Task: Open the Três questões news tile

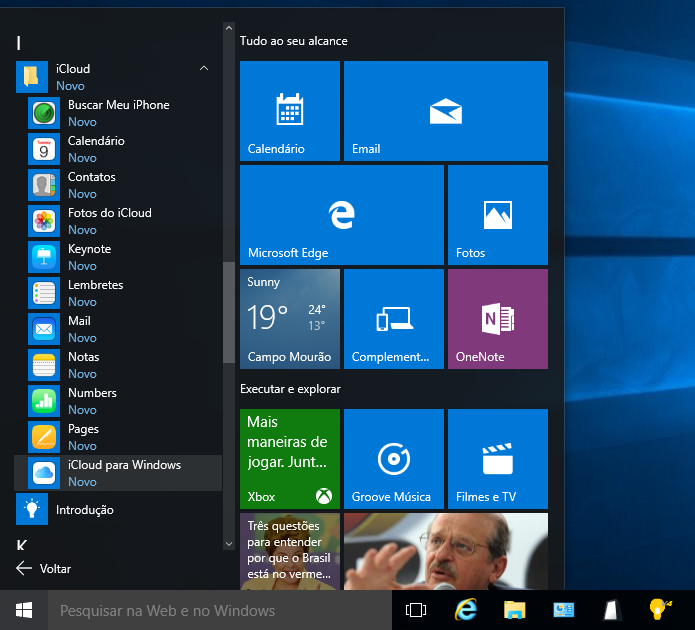Action: [290, 552]
